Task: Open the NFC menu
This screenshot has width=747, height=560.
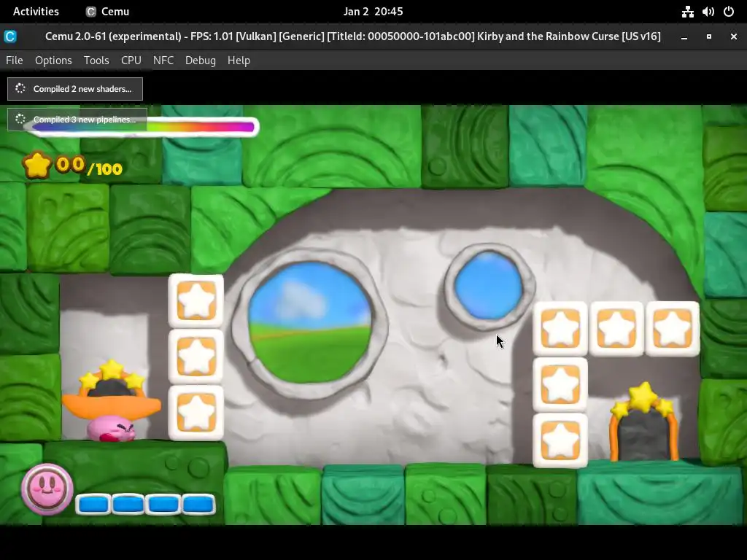Action: [x=163, y=61]
